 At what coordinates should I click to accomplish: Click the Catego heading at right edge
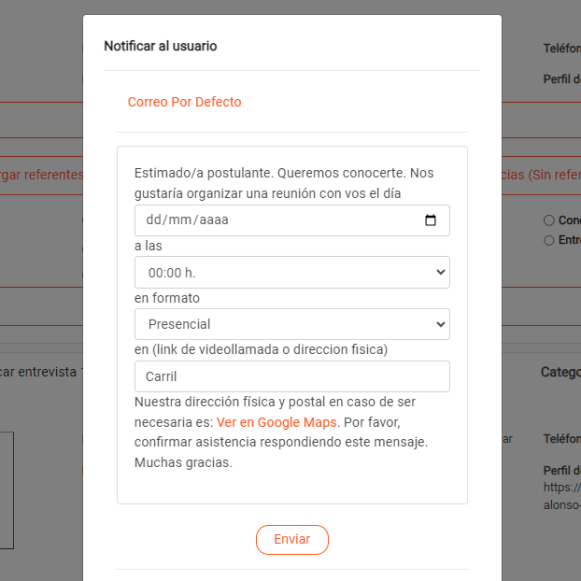(x=561, y=372)
